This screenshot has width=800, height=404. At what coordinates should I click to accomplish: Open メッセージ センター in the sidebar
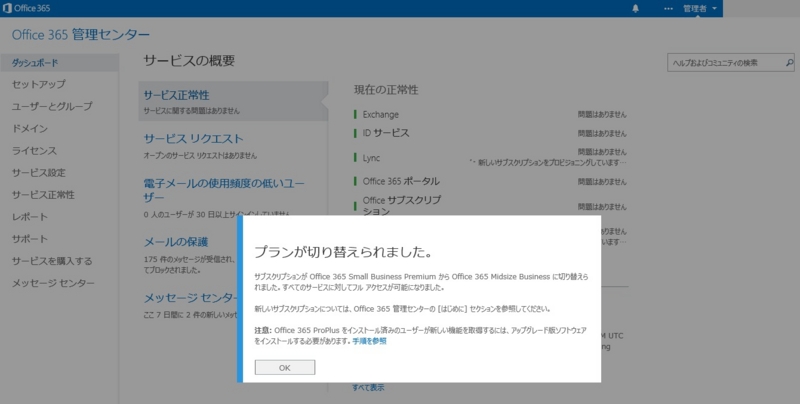click(53, 283)
